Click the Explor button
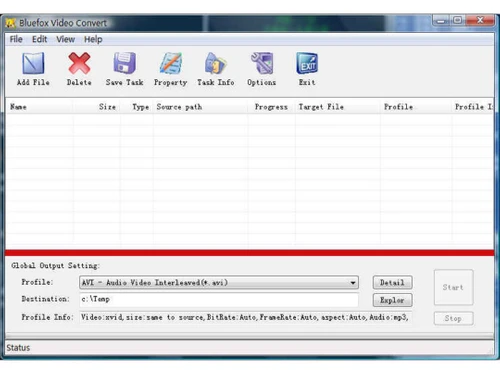This screenshot has width=500, height=375. click(392, 300)
